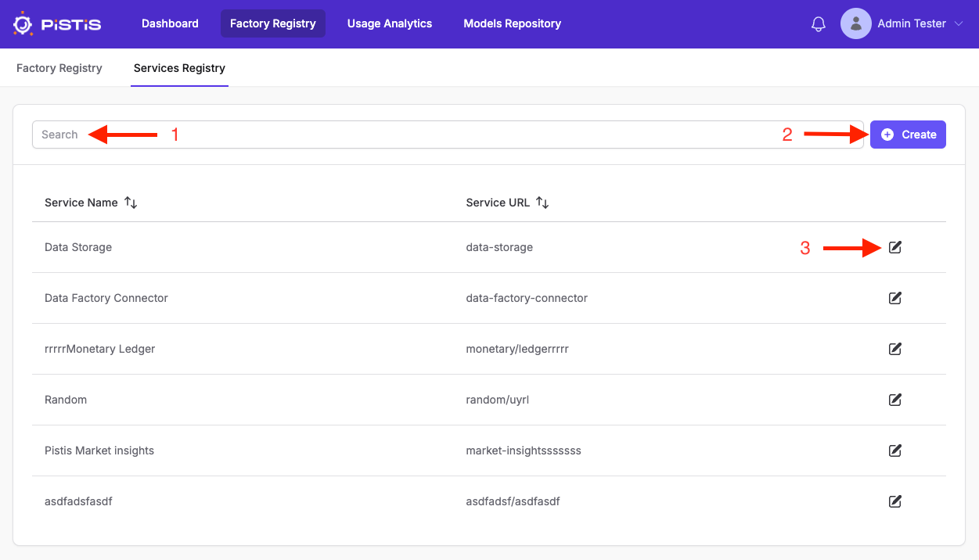The width and height of the screenshot is (979, 560).
Task: Click the Service Name column header
Action: click(x=81, y=203)
